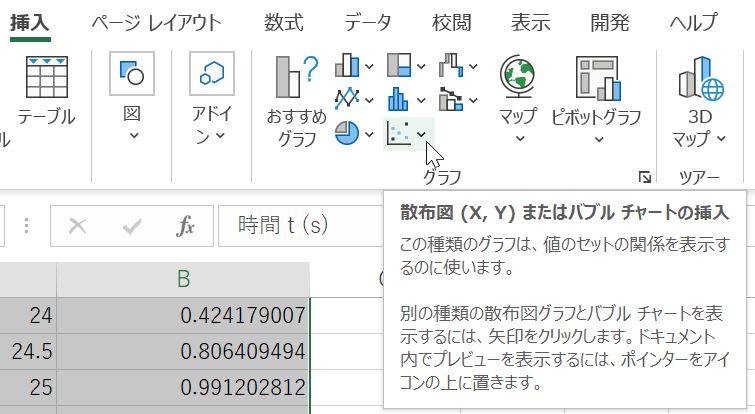
Task: Click the waterfall chart icon
Action: pyautogui.click(x=451, y=65)
